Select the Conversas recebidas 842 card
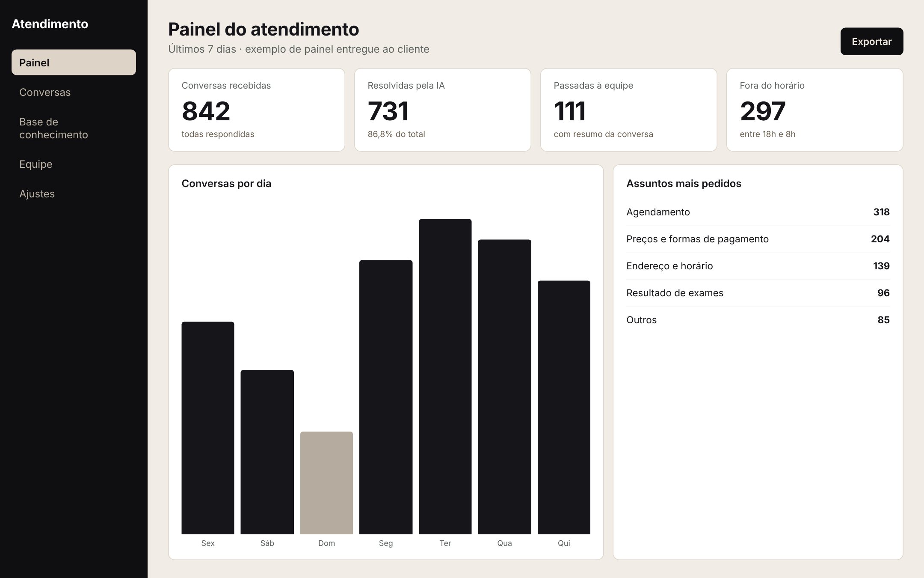The image size is (924, 578). pyautogui.click(x=257, y=110)
